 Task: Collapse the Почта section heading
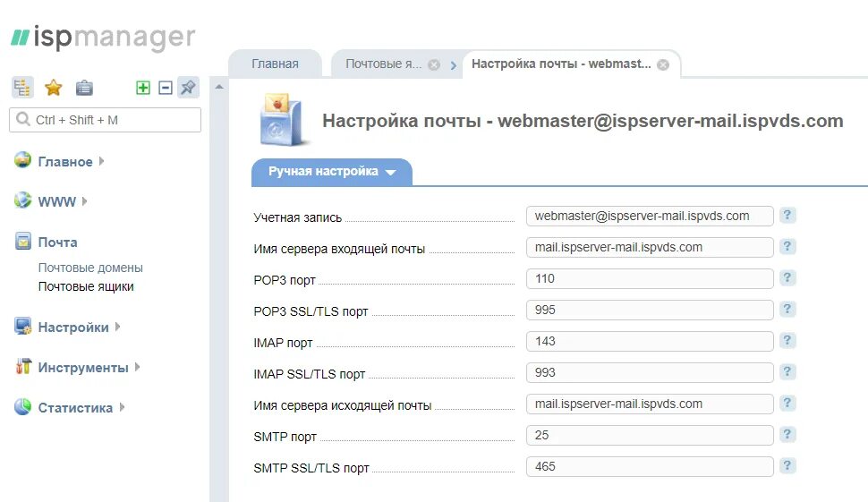(x=57, y=242)
